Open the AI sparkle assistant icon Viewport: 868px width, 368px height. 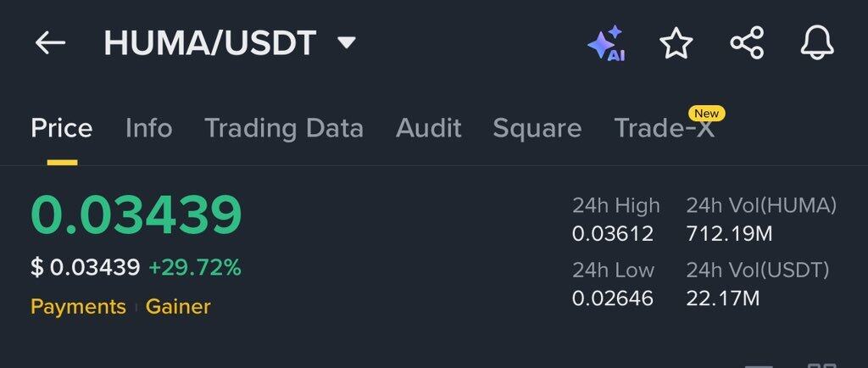(x=607, y=42)
